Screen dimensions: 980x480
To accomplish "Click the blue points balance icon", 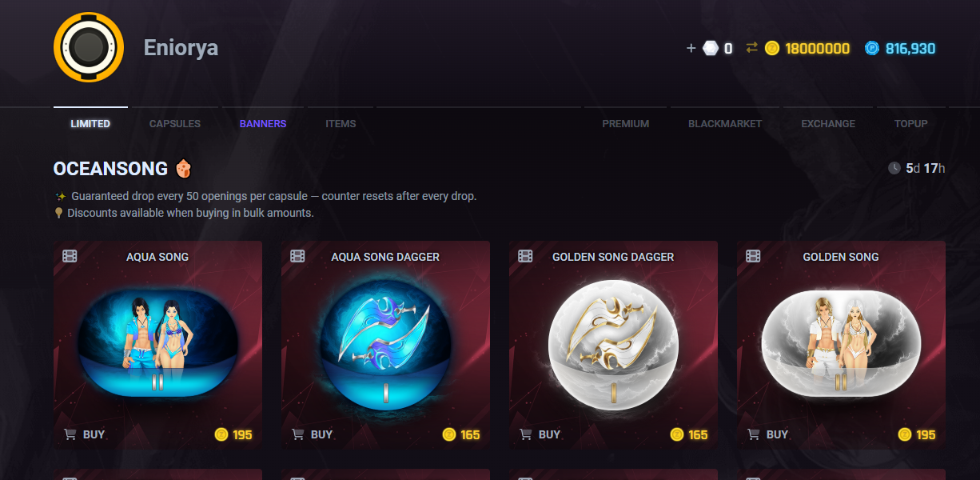I will [x=872, y=48].
